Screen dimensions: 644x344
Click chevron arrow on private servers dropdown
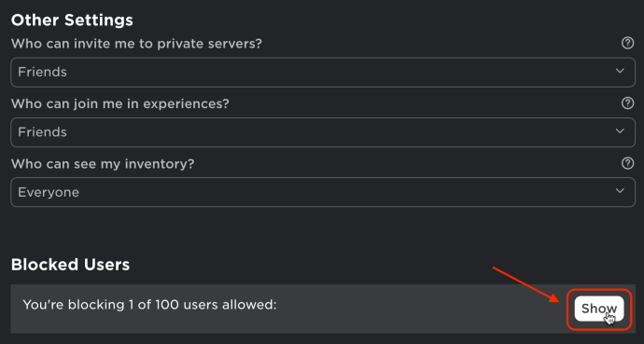click(620, 71)
